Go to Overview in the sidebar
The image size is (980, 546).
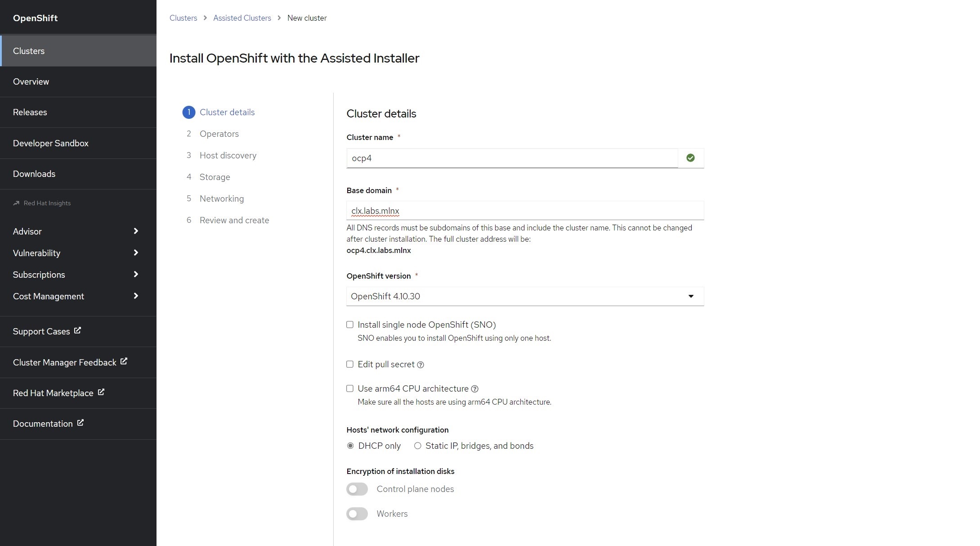[x=78, y=81]
